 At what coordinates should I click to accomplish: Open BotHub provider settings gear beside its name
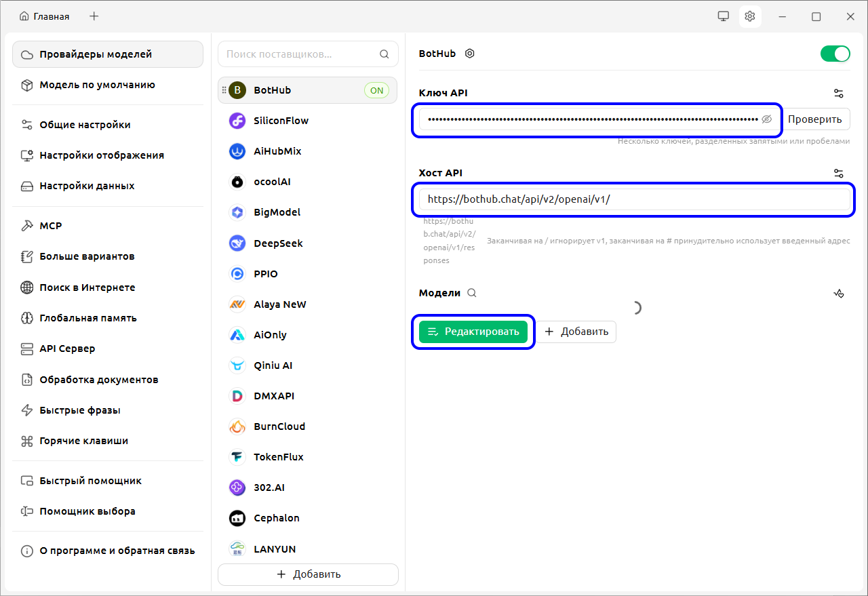(470, 53)
